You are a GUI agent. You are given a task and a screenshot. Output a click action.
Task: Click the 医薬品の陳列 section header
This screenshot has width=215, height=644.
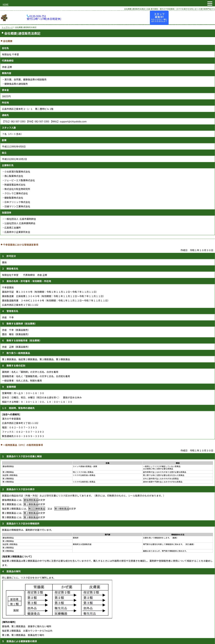[107, 571]
